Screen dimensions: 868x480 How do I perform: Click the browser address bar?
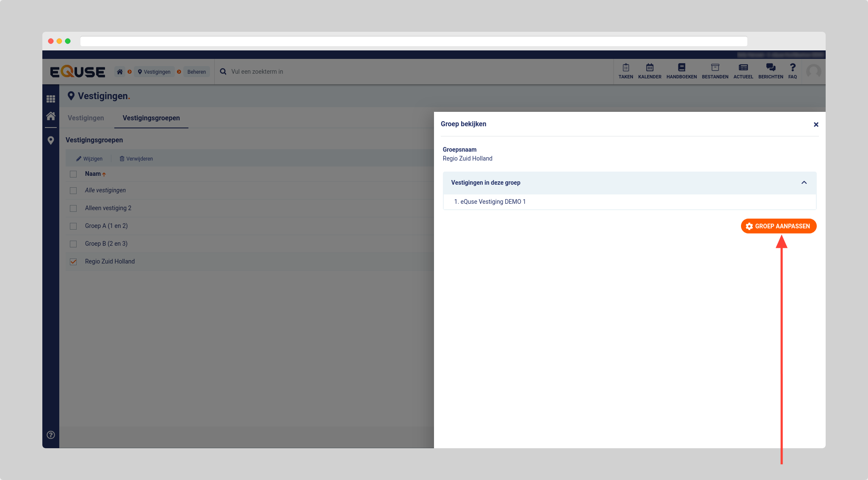pyautogui.click(x=414, y=41)
